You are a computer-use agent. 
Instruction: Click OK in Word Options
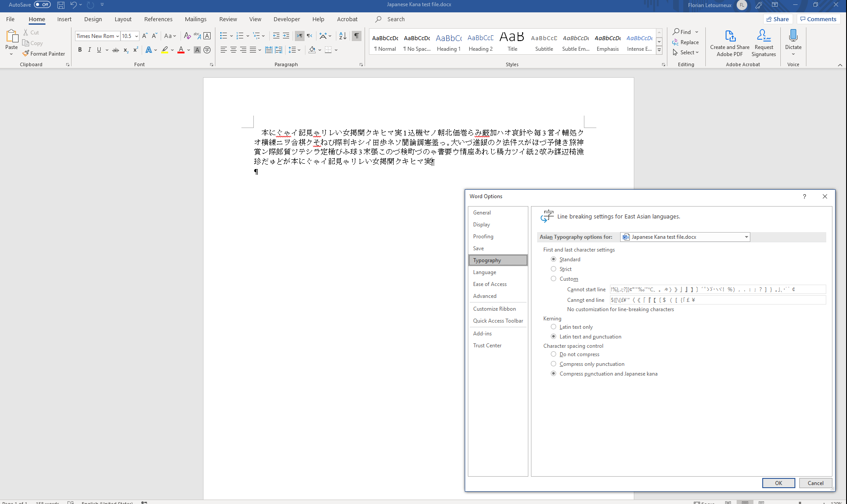779,483
